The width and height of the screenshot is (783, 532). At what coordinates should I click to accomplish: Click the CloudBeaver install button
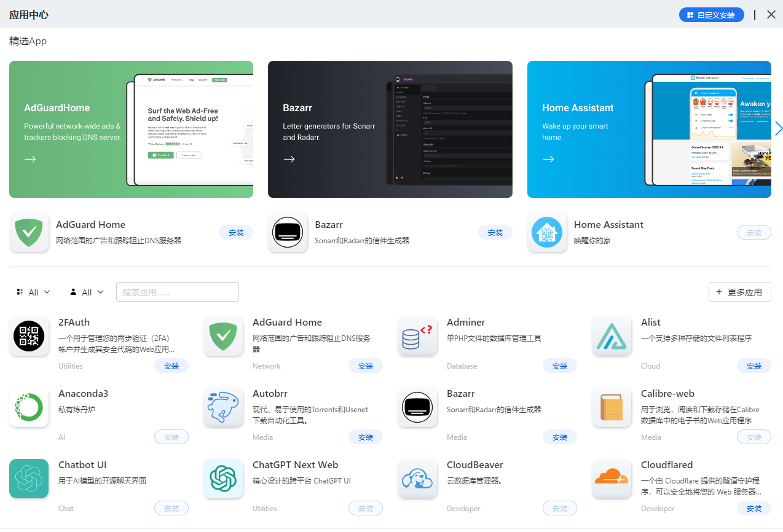click(560, 508)
